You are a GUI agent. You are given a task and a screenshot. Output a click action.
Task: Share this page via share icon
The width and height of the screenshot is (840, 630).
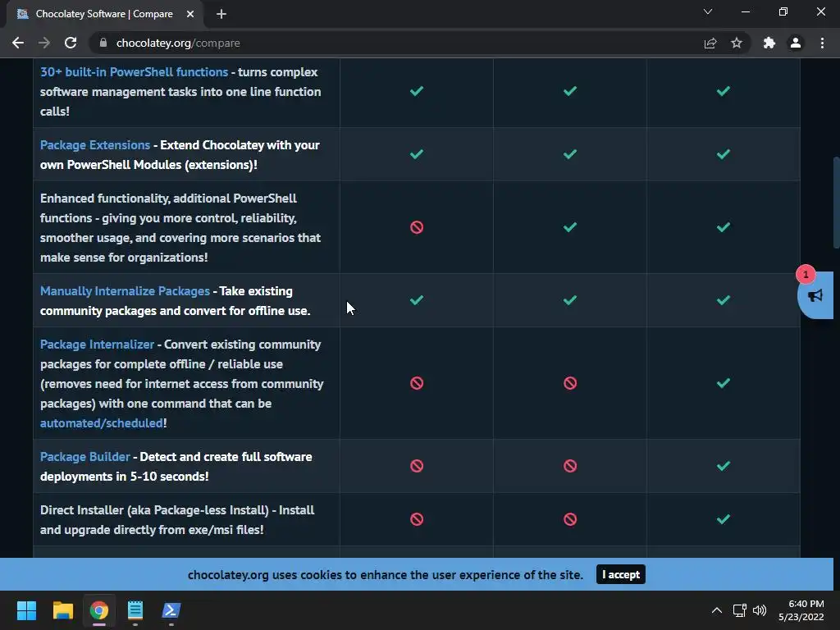(x=710, y=43)
